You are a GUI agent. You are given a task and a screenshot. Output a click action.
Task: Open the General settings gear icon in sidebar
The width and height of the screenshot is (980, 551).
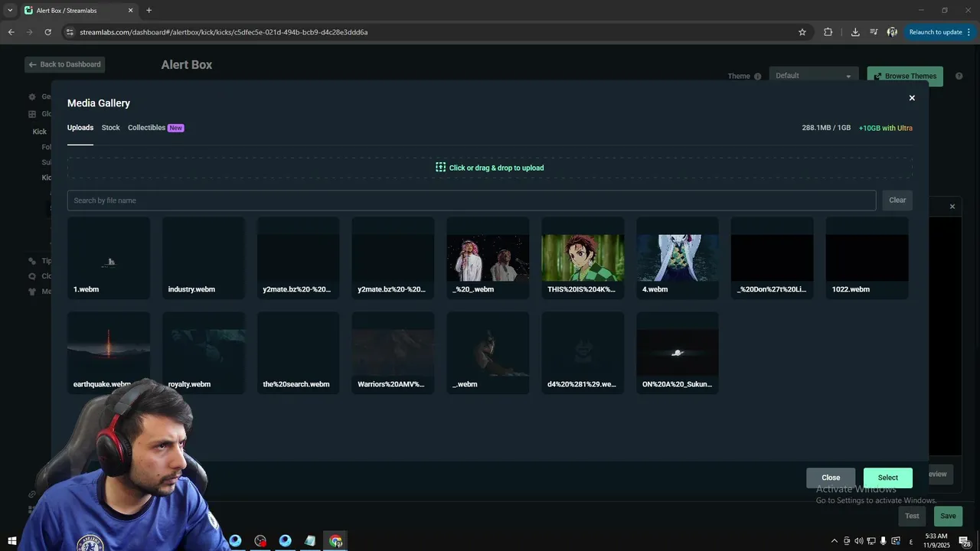[x=32, y=97]
